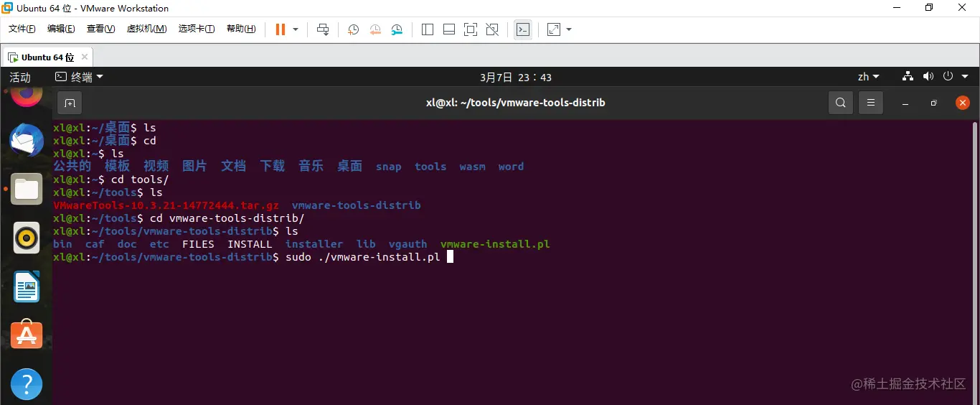Open the 选项卡(T) menu
The height and width of the screenshot is (405, 980).
point(197,29)
